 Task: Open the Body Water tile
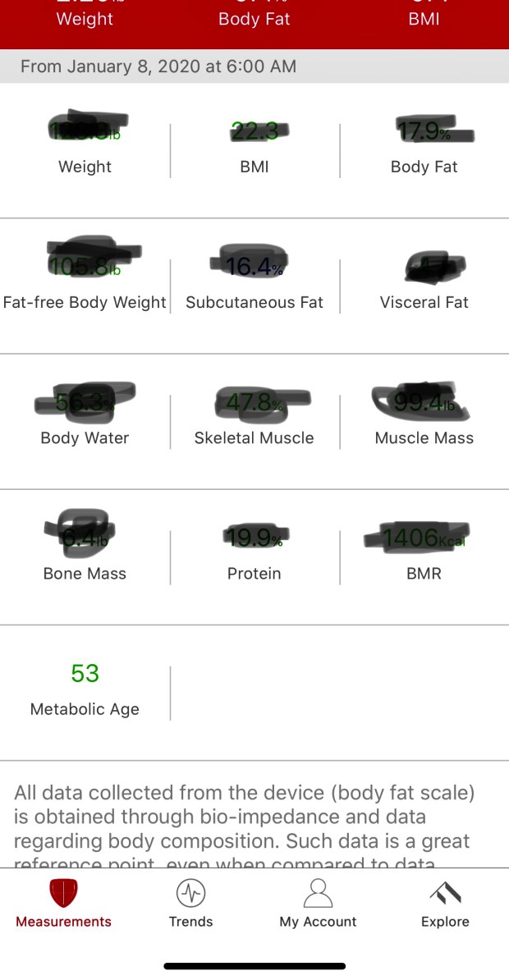coord(85,420)
